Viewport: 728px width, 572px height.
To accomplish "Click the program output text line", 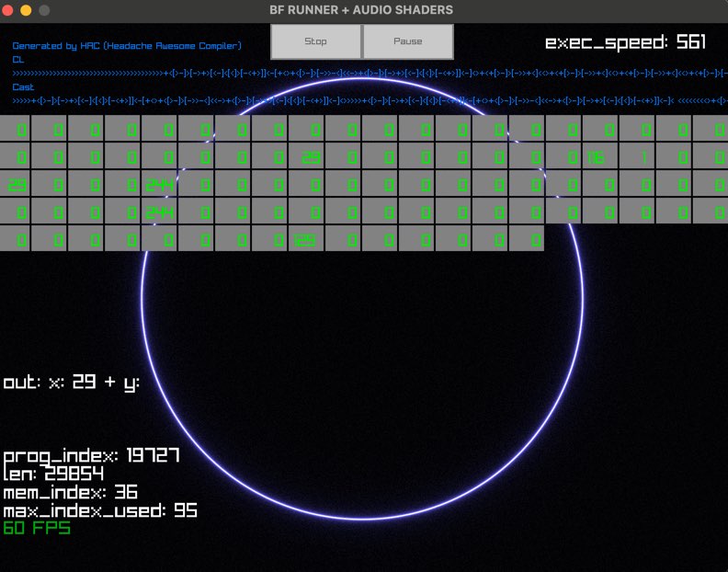I will click(x=72, y=382).
